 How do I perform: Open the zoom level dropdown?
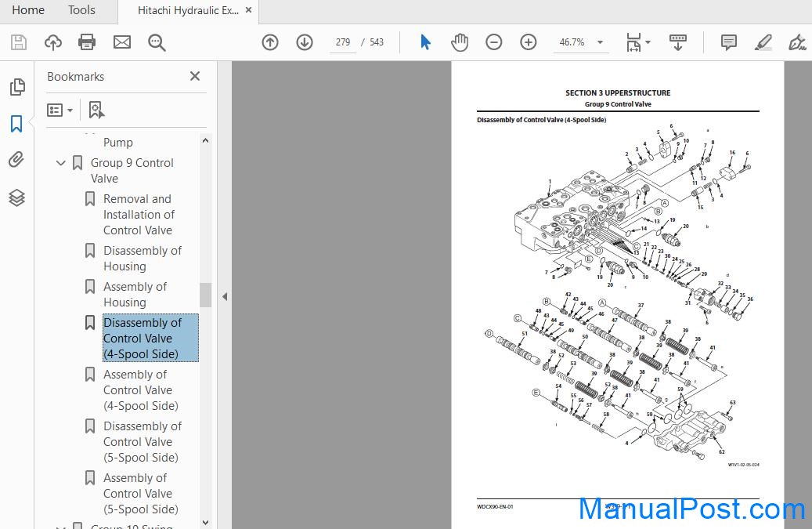[x=601, y=42]
